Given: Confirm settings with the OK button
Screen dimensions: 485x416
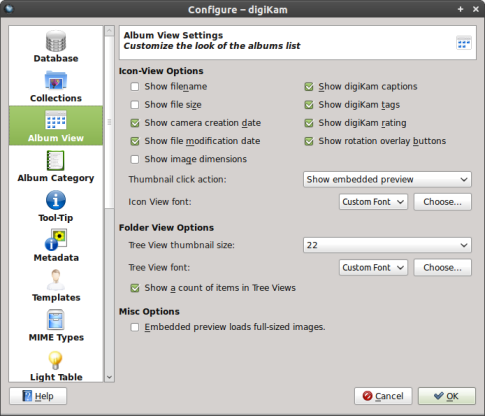Looking at the screenshot, I should click(447, 396).
